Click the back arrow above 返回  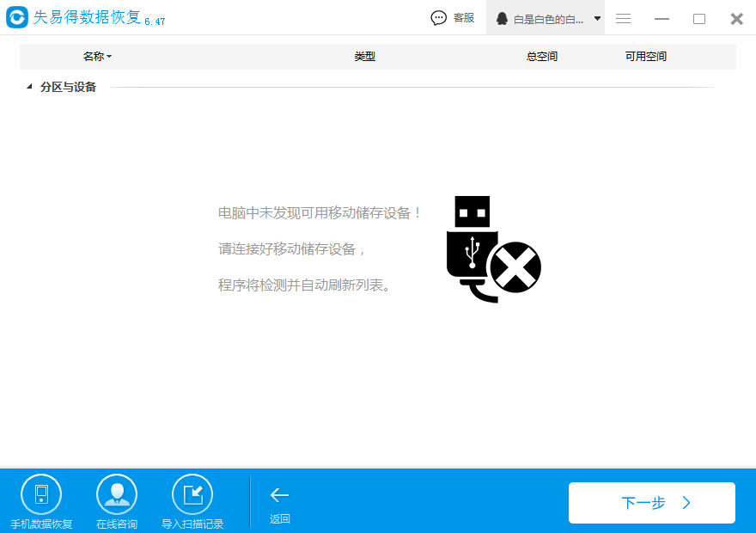tap(279, 494)
